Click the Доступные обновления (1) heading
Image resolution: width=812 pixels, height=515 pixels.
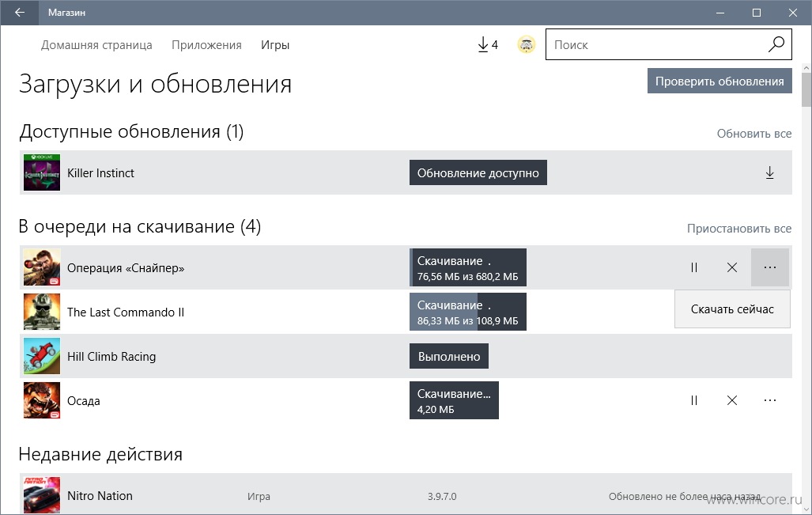pos(131,131)
